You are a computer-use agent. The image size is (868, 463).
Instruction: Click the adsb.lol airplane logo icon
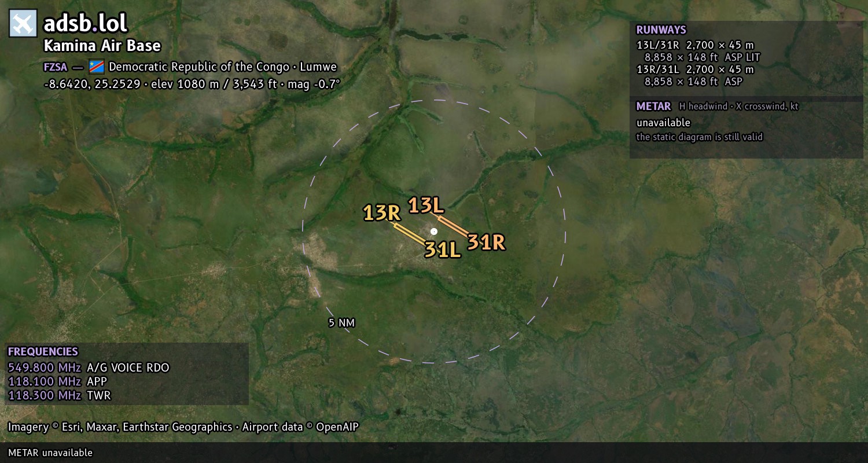tap(23, 23)
